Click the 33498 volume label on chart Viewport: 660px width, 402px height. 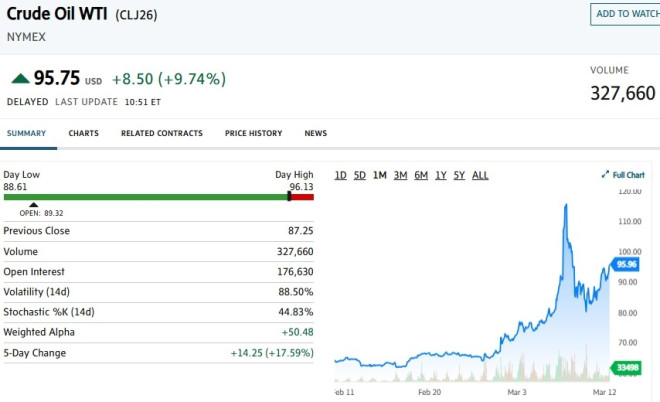coord(626,366)
